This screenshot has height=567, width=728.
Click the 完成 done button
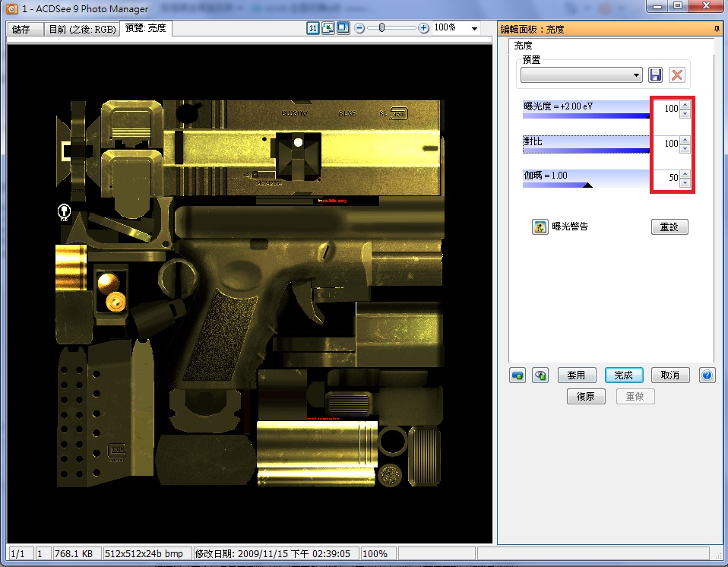point(624,375)
